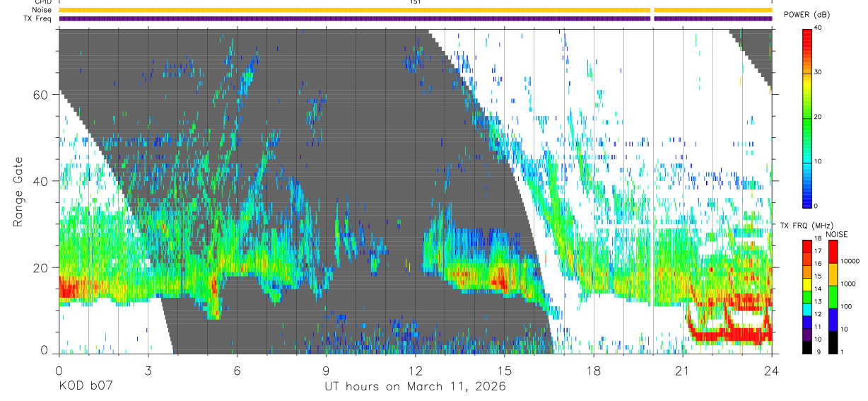Click the 10 label on POWER color bar
Viewport: 868px width, 401px height.
pos(818,162)
